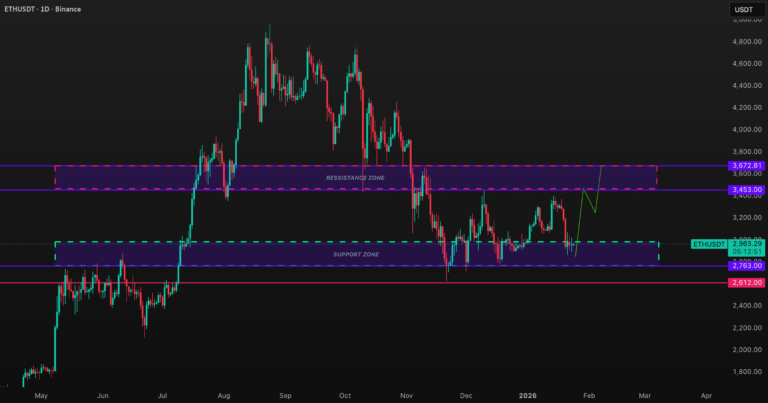Click the 4,000.00 price axis label

pos(747,130)
